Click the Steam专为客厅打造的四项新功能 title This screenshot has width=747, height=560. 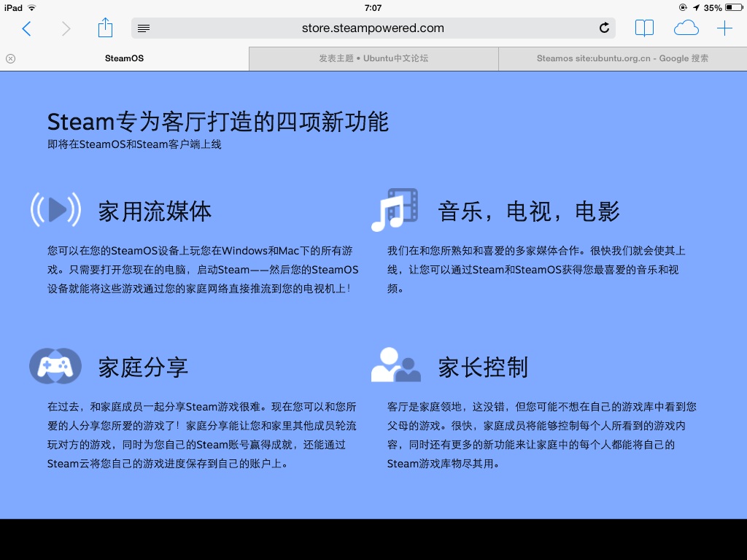(x=217, y=122)
